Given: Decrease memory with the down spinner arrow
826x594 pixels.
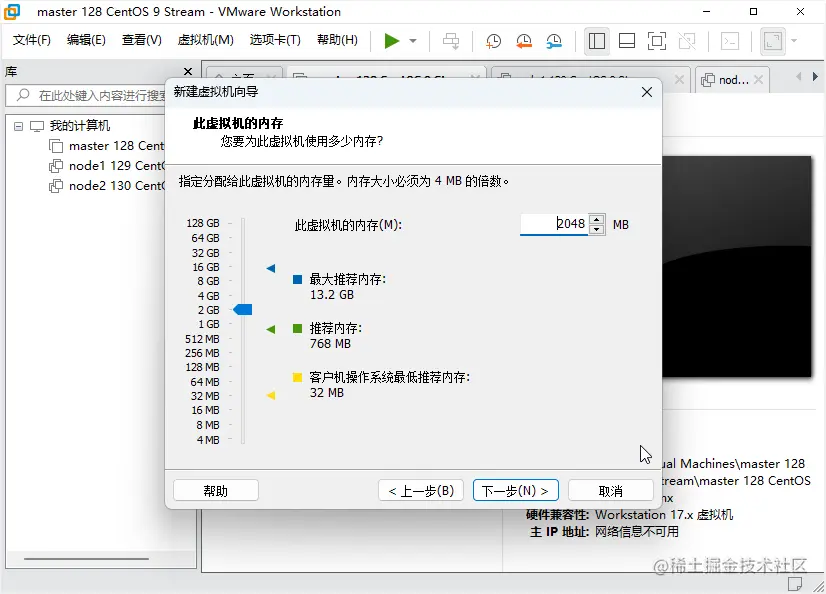Looking at the screenshot, I should tap(596, 230).
